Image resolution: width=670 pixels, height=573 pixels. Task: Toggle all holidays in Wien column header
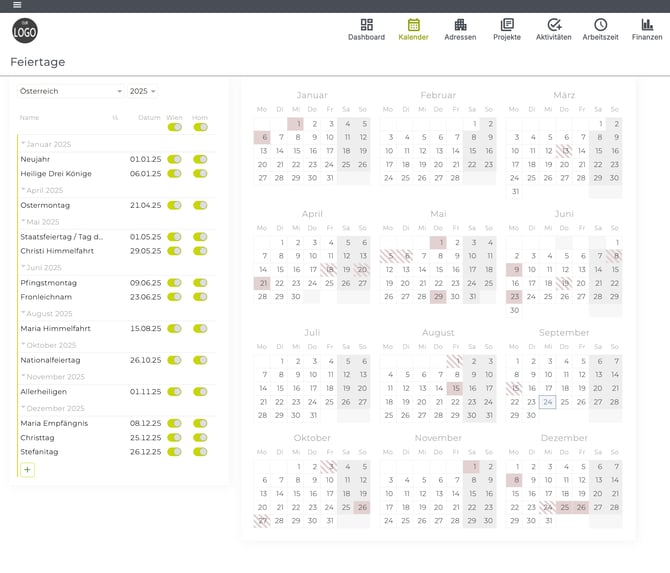(x=175, y=127)
